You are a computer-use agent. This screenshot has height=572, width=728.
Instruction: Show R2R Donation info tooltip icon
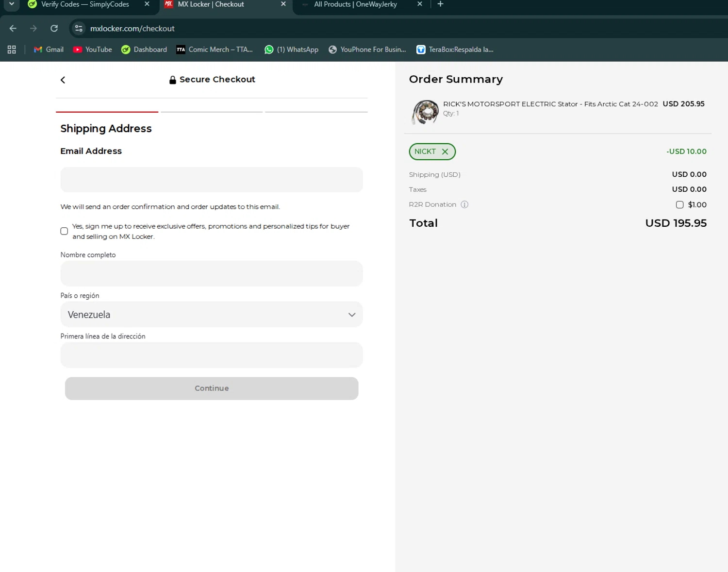pos(464,204)
